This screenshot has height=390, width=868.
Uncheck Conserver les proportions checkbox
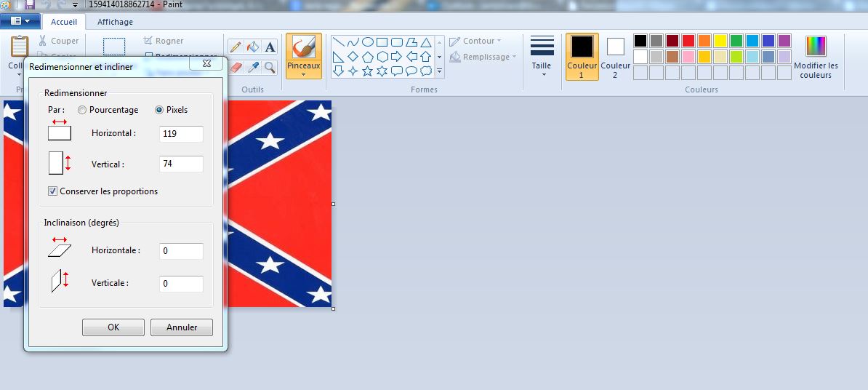pos(52,191)
